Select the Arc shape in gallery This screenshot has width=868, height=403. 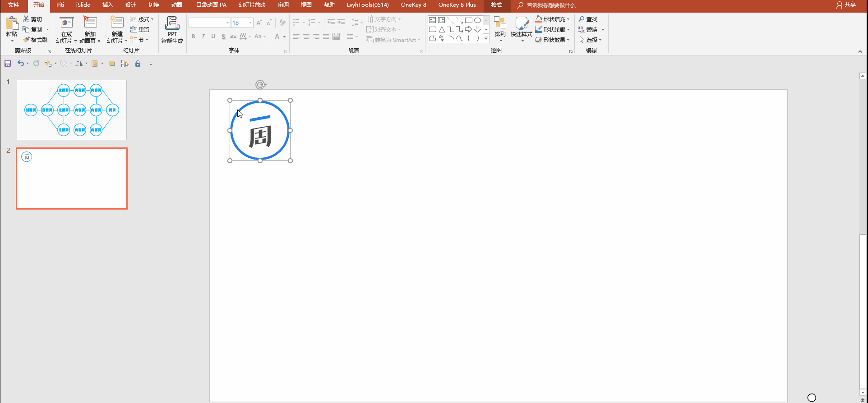[451, 38]
